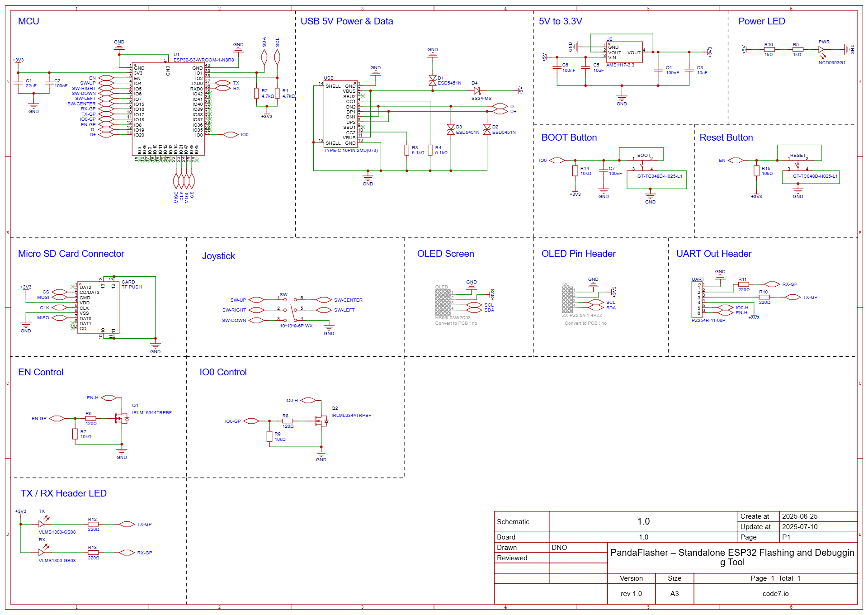Select capacitor C7 100nF symbol
The image size is (868, 615).
point(604,170)
